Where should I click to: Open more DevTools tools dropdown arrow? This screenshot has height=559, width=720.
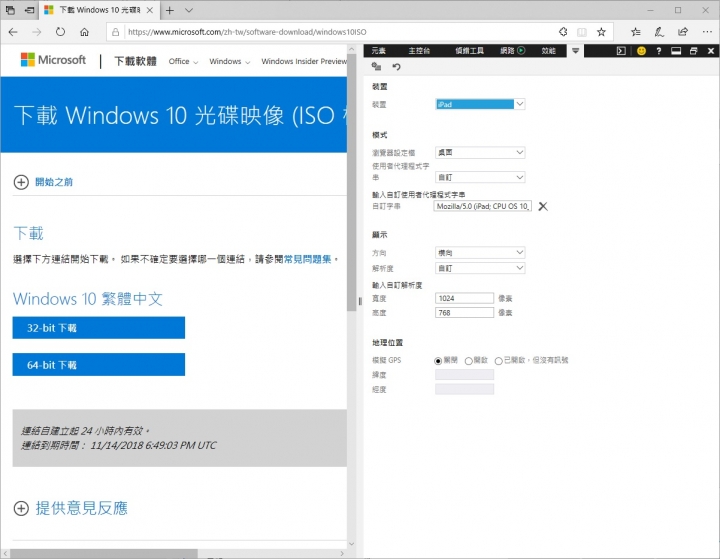(x=575, y=51)
